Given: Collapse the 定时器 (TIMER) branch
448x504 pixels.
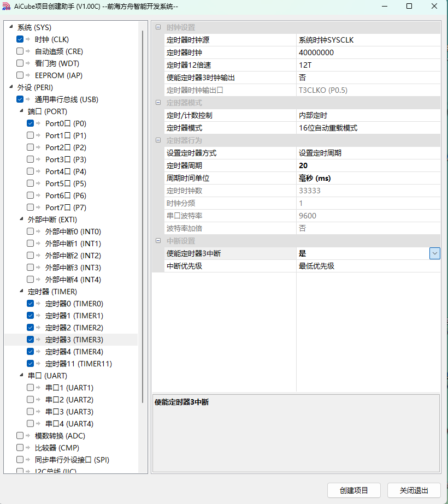Looking at the screenshot, I should pyautogui.click(x=21, y=291).
